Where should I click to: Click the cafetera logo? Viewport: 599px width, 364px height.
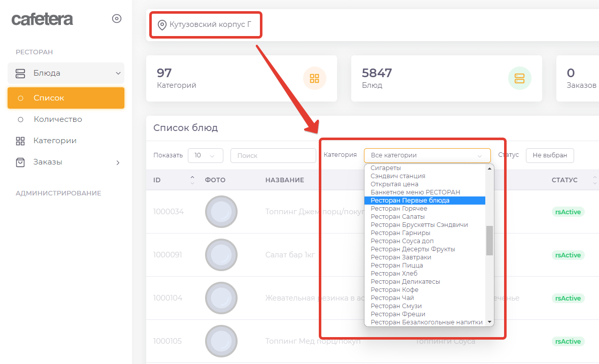(42, 19)
